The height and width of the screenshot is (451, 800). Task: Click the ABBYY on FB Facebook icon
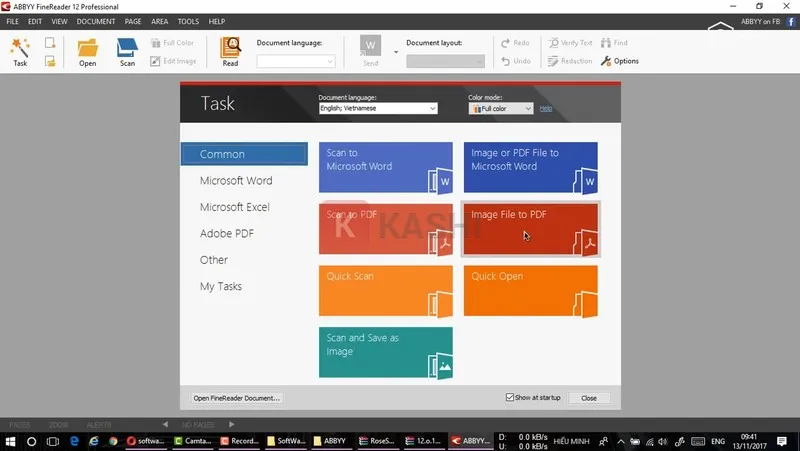tap(791, 21)
